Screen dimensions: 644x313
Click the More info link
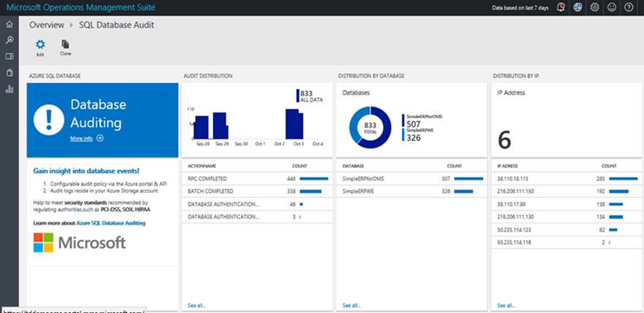[x=81, y=139]
